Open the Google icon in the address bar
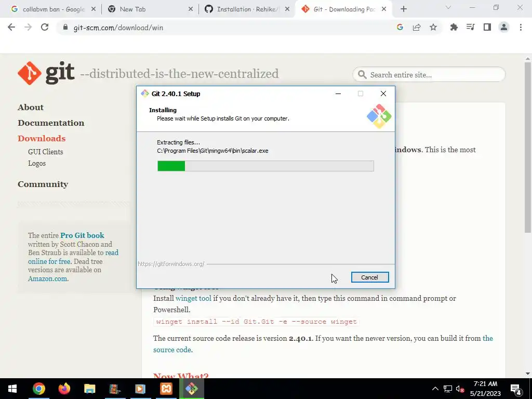The width and height of the screenshot is (532, 399). (400, 27)
